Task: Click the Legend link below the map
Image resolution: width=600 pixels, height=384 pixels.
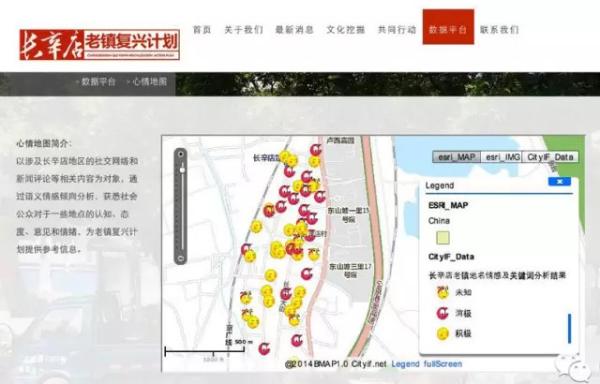Action: click(x=405, y=364)
